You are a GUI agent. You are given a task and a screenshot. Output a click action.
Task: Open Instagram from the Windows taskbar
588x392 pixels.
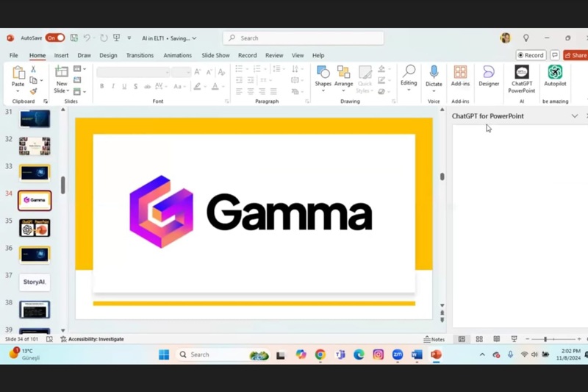point(378,354)
